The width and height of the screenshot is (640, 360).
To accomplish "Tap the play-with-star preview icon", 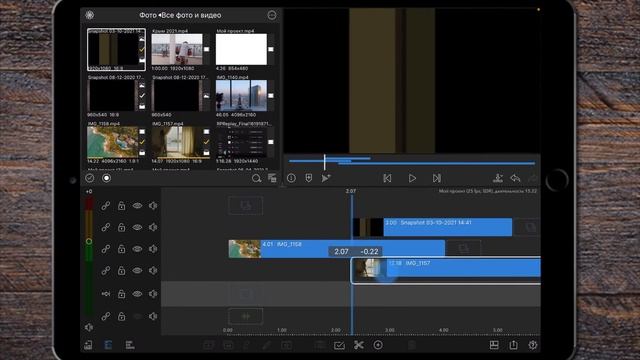I will click(326, 178).
